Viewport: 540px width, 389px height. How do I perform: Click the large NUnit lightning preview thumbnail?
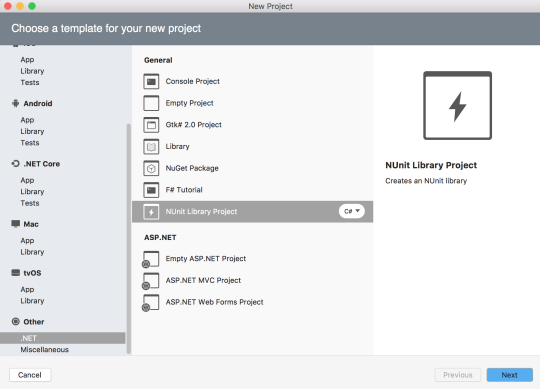pos(457,105)
